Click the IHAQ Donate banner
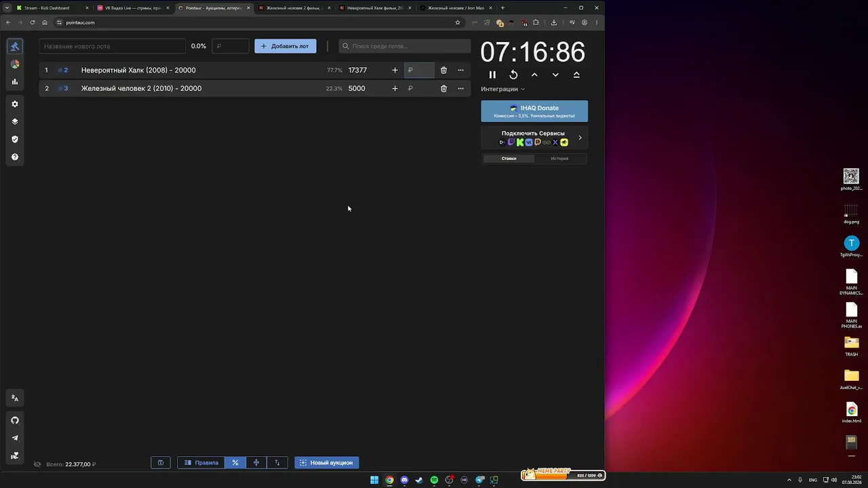The height and width of the screenshot is (488, 868). [534, 111]
